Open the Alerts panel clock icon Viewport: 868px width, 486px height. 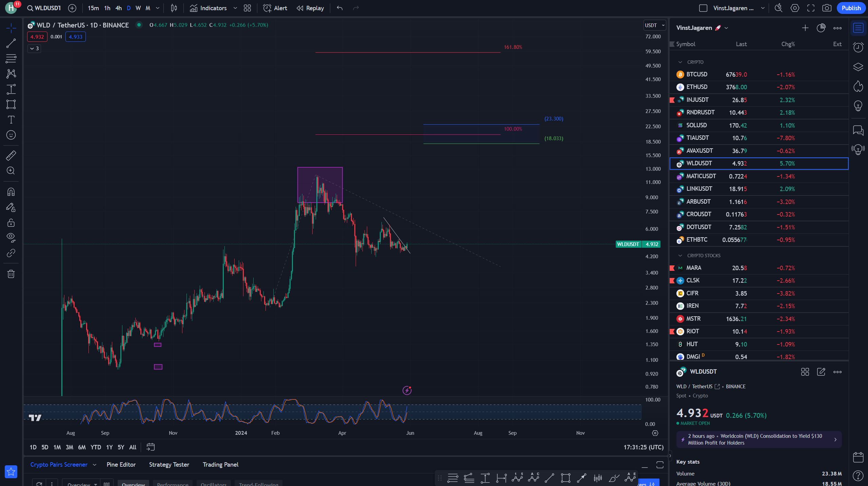(858, 47)
